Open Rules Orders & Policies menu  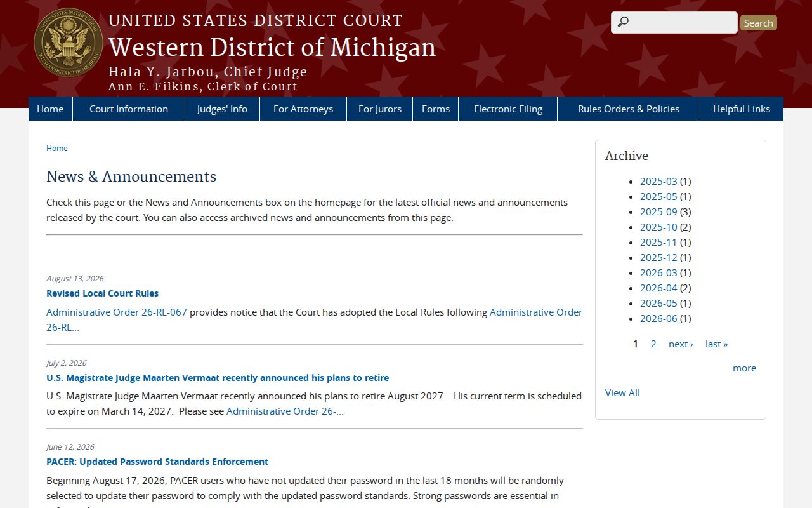(629, 109)
